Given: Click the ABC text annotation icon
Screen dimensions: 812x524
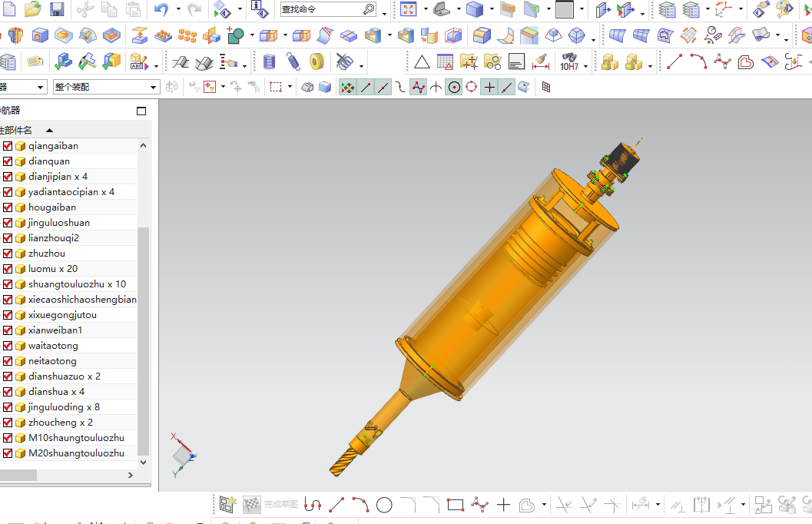Looking at the screenshot, I should (138, 62).
